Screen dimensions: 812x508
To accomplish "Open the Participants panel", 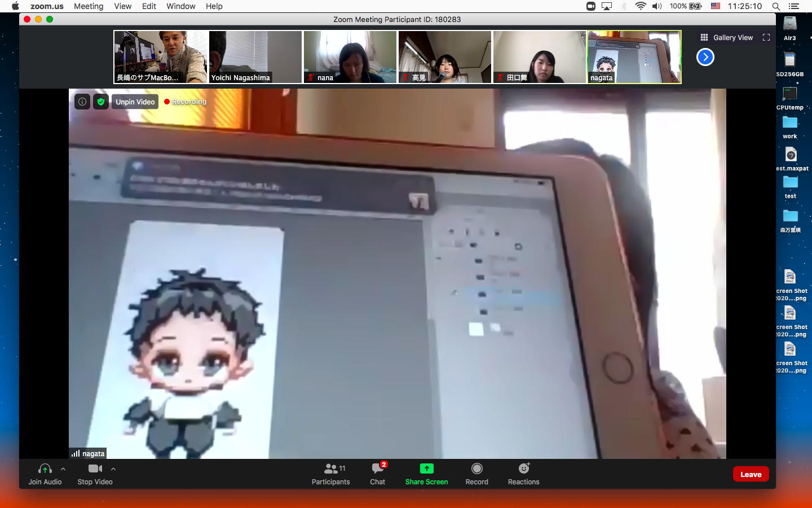I will coord(331,474).
